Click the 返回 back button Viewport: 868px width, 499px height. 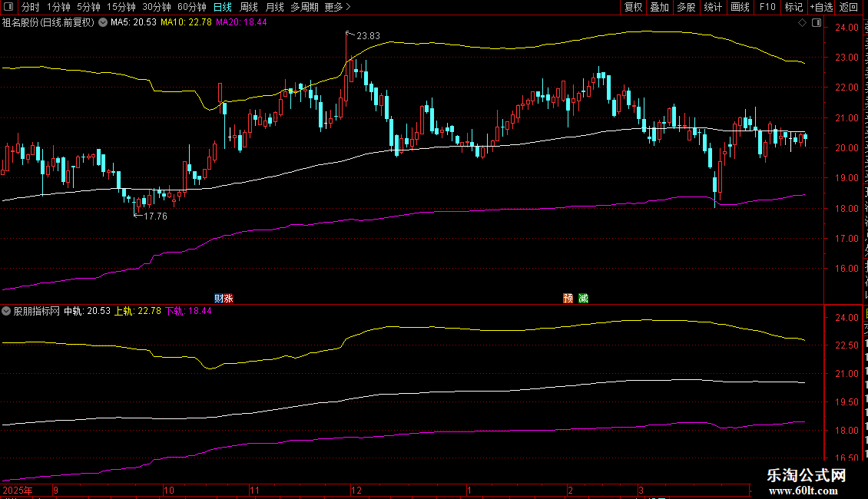coord(849,7)
